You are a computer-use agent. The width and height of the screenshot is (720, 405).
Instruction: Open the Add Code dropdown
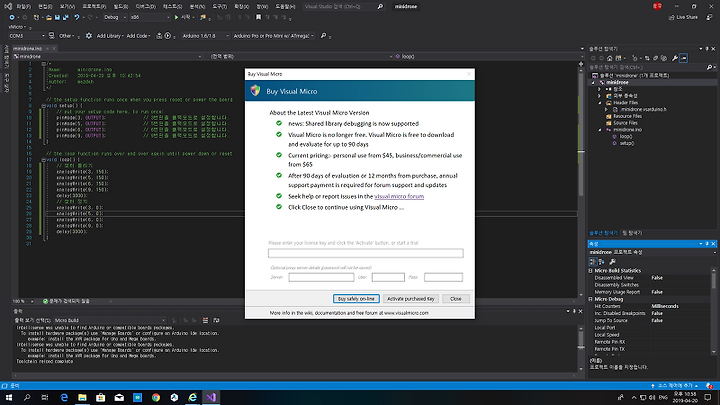[x=138, y=35]
